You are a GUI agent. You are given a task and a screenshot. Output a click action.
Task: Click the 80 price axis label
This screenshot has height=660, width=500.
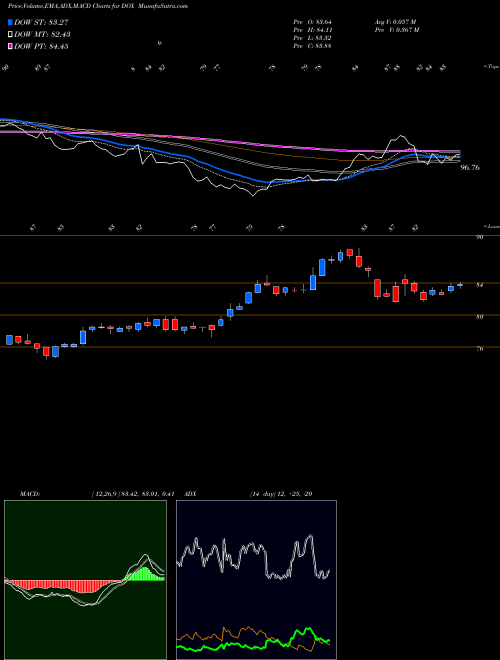[x=479, y=317]
